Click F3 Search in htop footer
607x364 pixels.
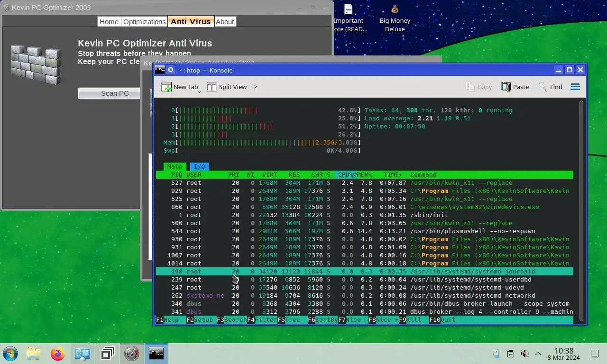[x=232, y=319]
